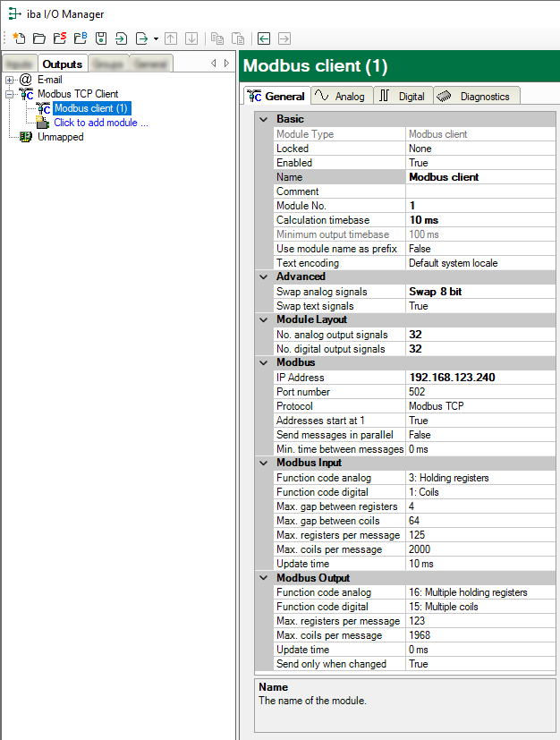Select the Unmapped tree item
Image resolution: width=560 pixels, height=740 pixels.
click(61, 137)
